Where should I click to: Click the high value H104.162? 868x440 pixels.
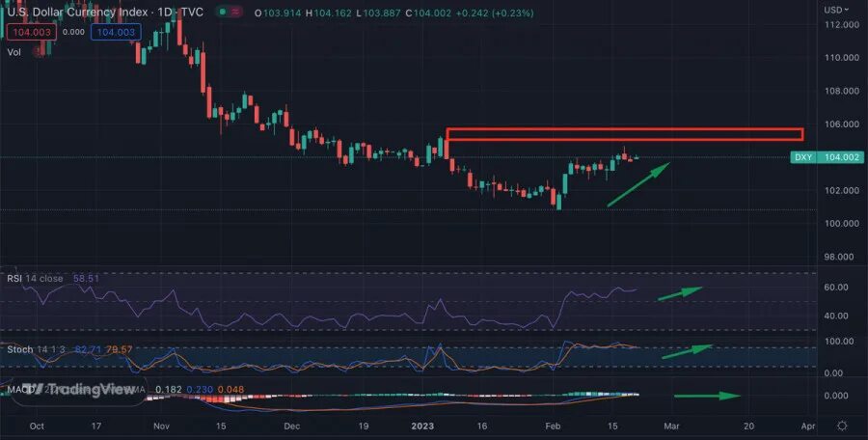[x=328, y=13]
